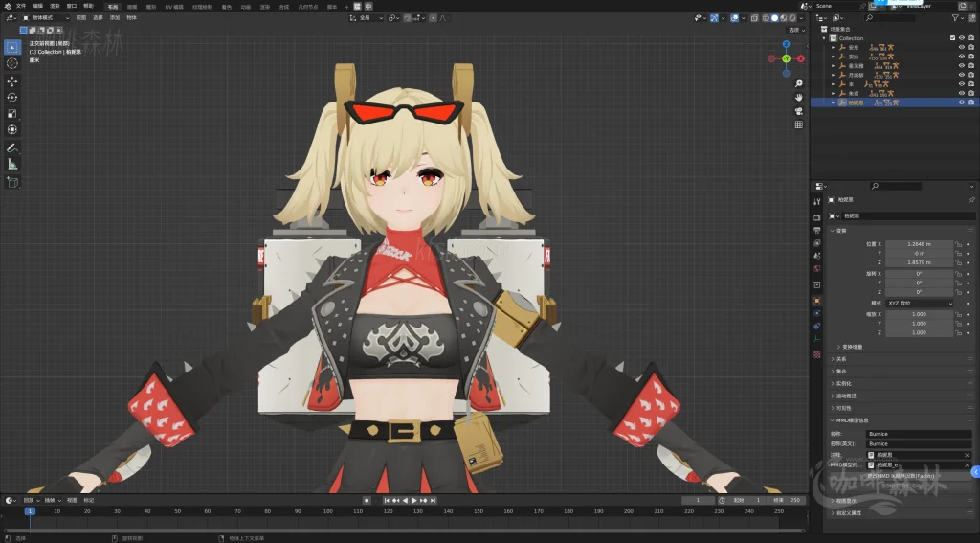Open the Object Data armature properties tab
The width and height of the screenshot is (980, 543).
[x=817, y=339]
